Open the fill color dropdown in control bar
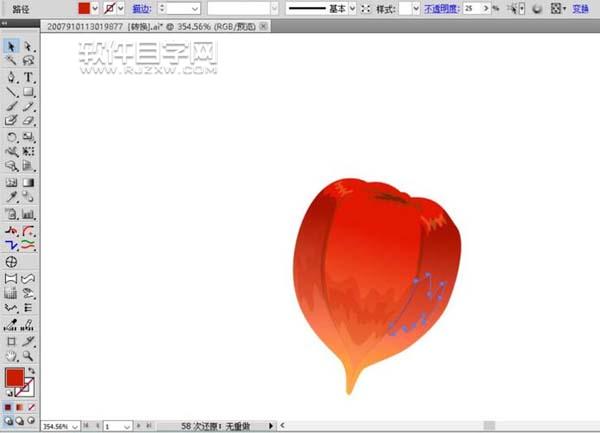 (x=94, y=8)
